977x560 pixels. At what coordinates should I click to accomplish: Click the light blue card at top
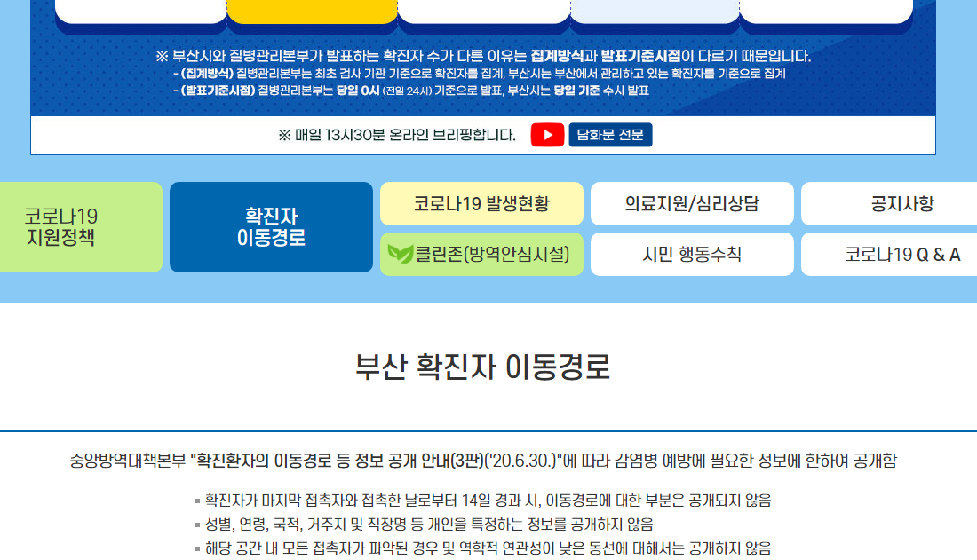pyautogui.click(x=655, y=12)
